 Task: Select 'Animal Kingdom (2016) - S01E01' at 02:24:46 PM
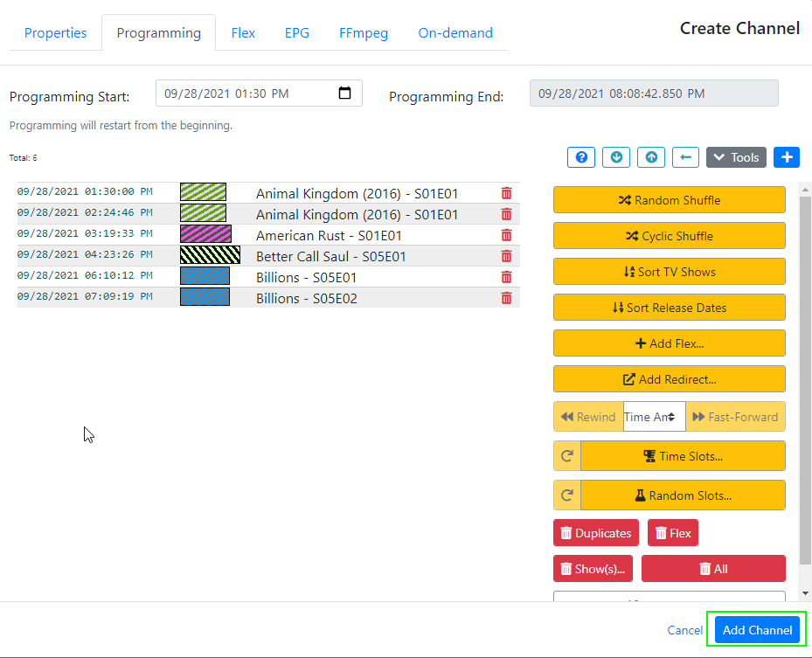[x=357, y=214]
